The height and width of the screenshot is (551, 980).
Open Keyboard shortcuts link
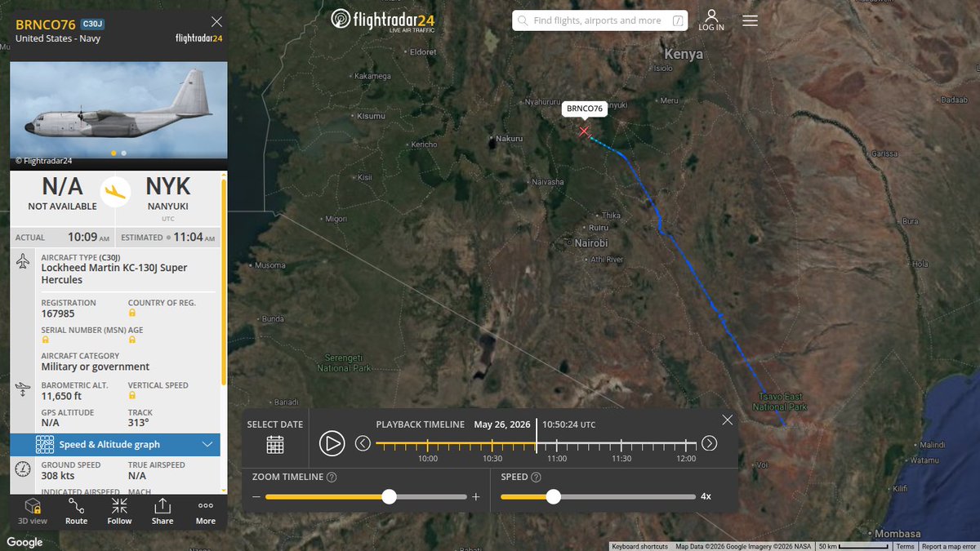[x=639, y=546]
